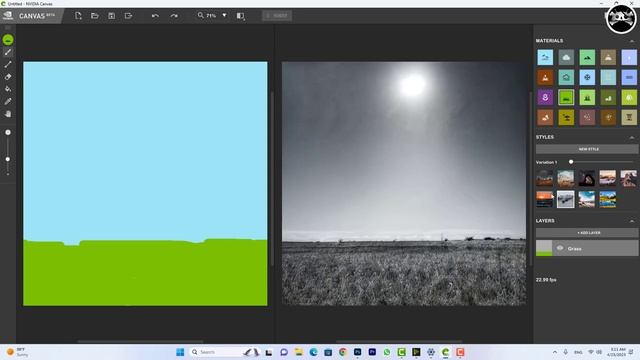Pick the tan mountain material
This screenshot has width=640, height=360.
tap(608, 58)
